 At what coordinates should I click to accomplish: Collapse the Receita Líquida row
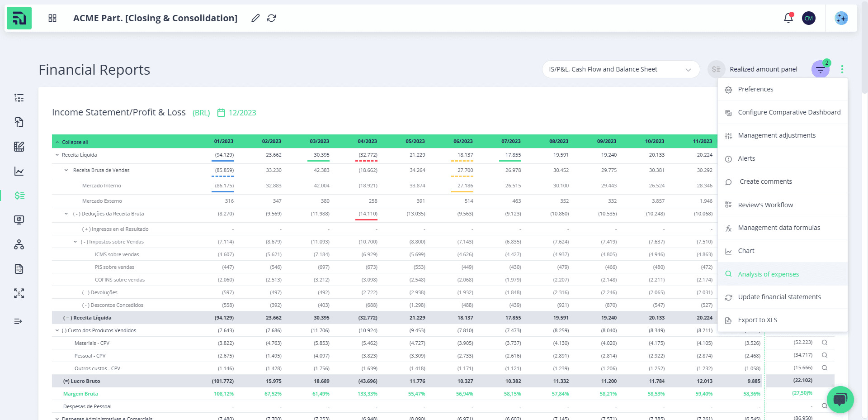57,155
